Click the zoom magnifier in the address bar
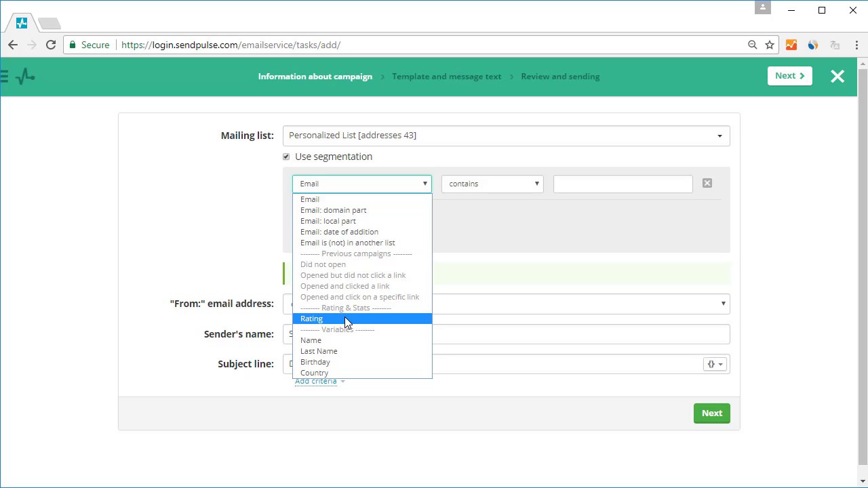 tap(752, 45)
